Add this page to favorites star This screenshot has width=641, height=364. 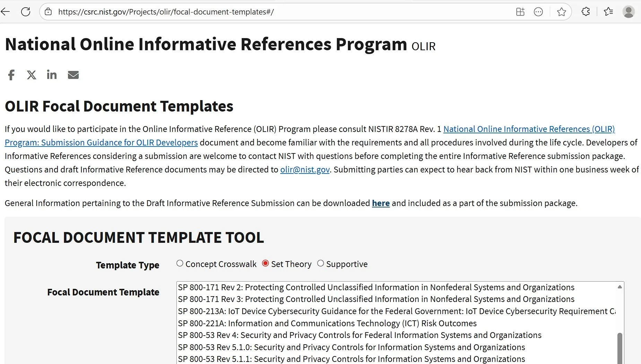point(561,12)
